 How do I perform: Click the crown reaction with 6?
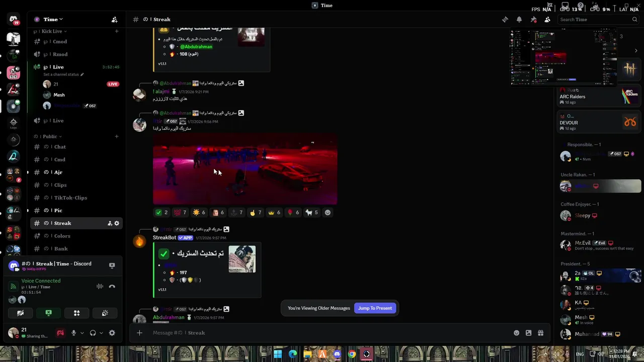tap(274, 213)
